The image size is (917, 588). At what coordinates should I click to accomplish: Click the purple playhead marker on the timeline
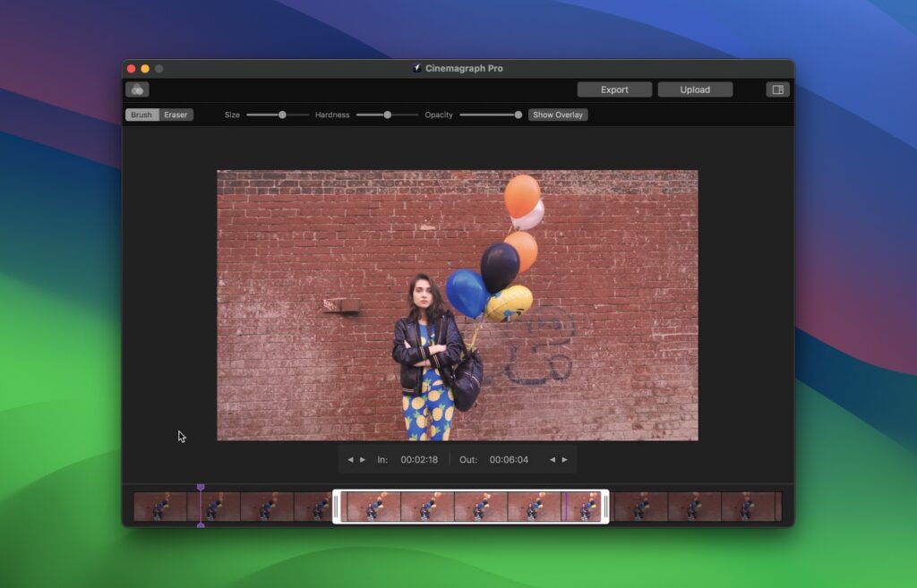[x=201, y=488]
